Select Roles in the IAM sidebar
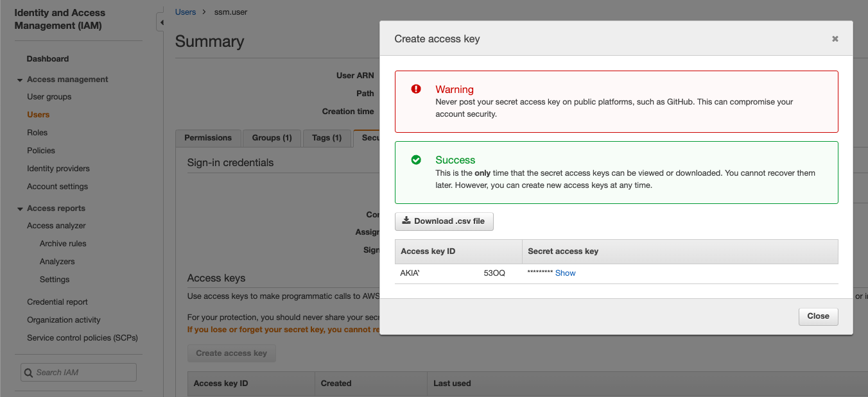868x397 pixels. pos(37,132)
